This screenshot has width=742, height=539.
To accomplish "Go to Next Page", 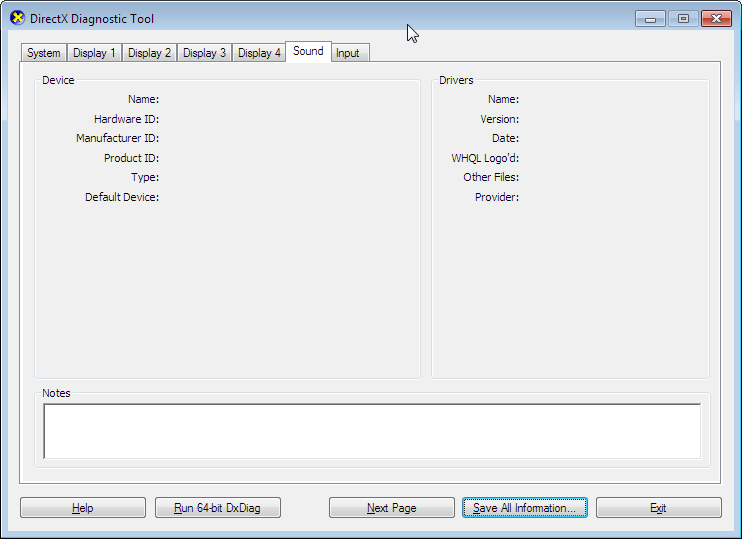I will (392, 508).
